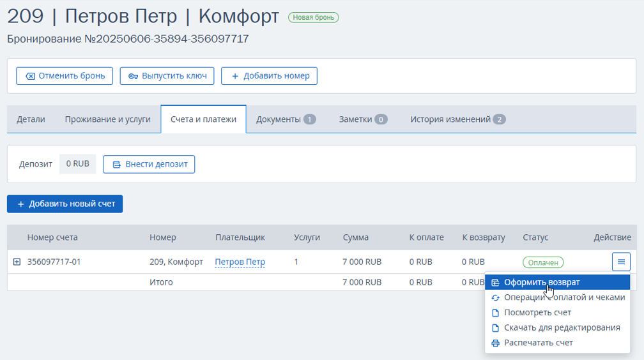Open the Петров Петр payer link
The height and width of the screenshot is (360, 644).
coord(240,262)
